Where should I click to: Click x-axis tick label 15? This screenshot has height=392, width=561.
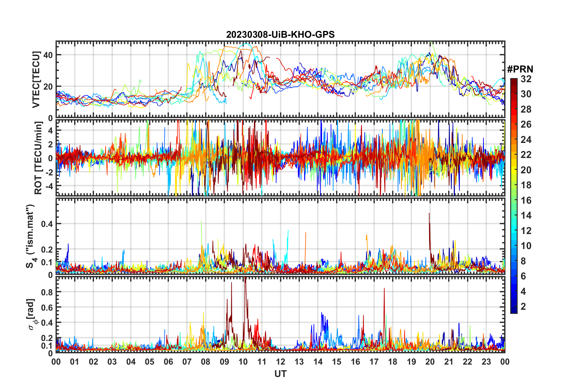tap(337, 362)
